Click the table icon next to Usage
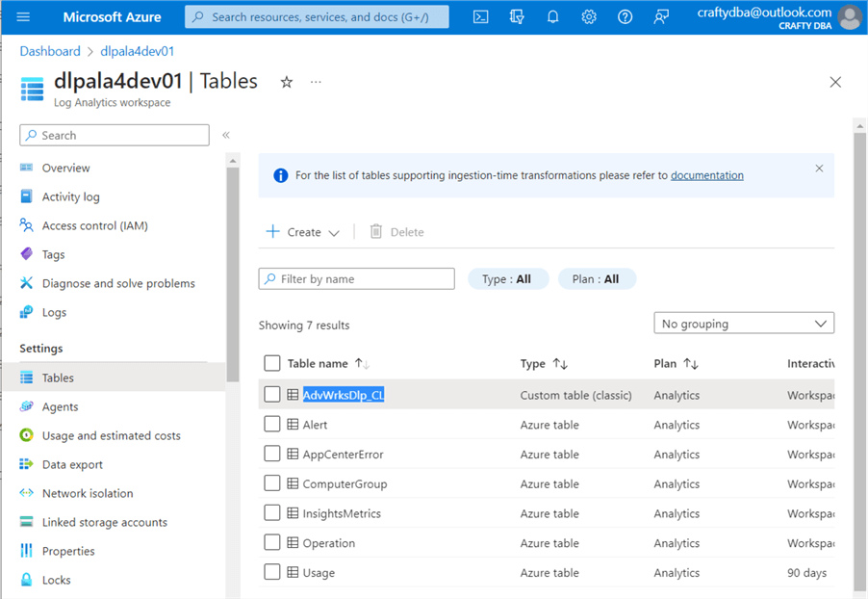The image size is (868, 599). point(293,572)
